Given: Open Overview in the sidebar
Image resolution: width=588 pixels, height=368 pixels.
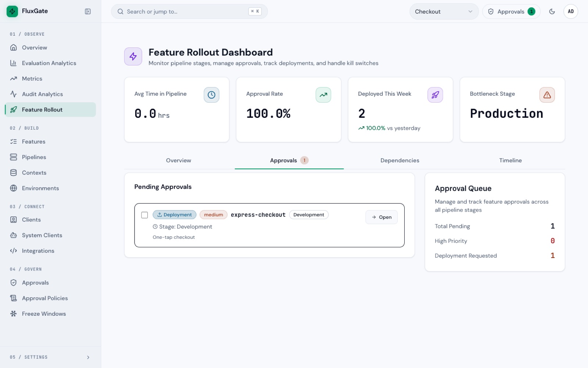Looking at the screenshot, I should click(50, 47).
